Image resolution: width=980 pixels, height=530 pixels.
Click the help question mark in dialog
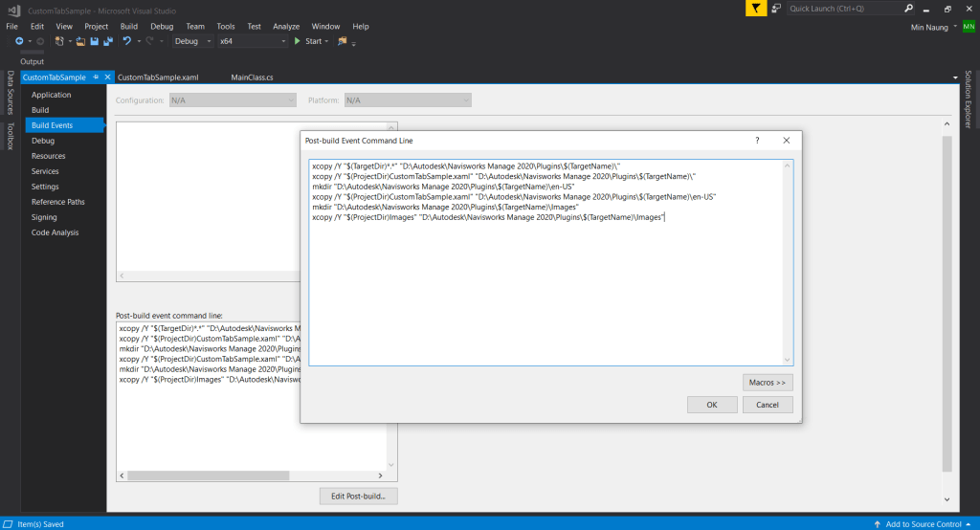757,140
